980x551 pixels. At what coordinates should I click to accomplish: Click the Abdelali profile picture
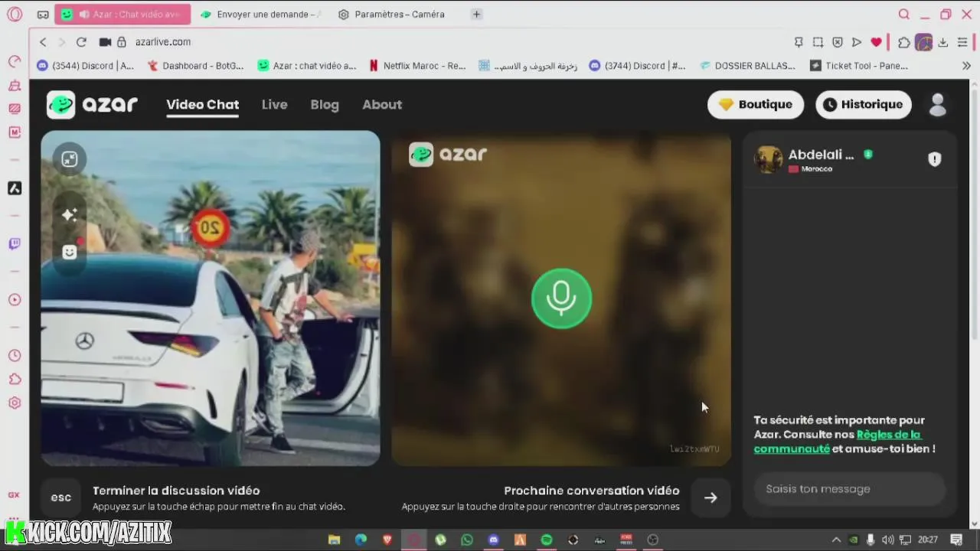coord(768,160)
